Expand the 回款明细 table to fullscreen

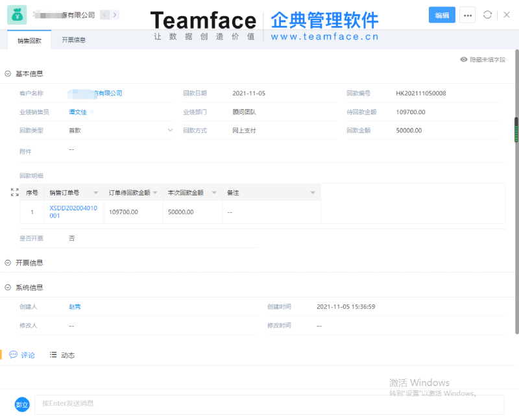tap(14, 192)
